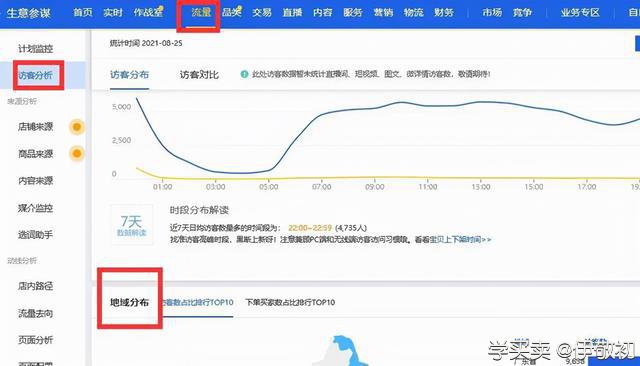Viewport: 640px width, 366px height.
Task: Click the 5,000 value on chart y-axis
Action: (121, 107)
